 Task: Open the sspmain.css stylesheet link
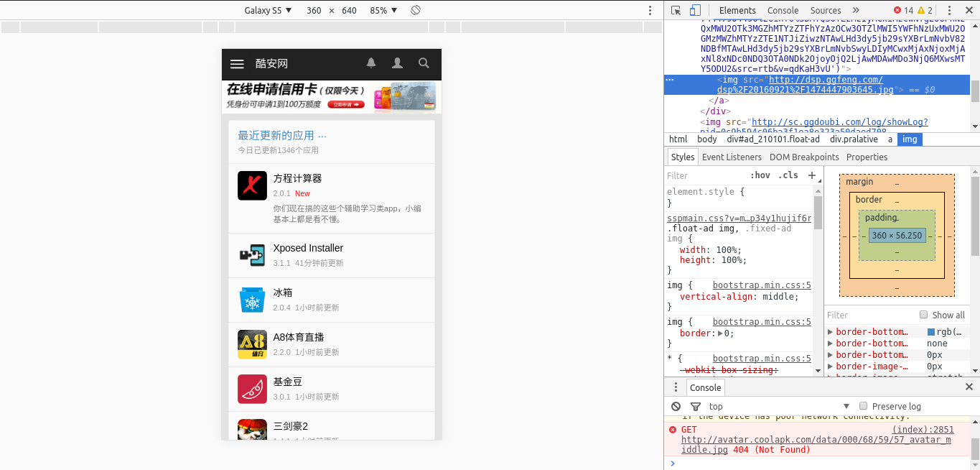point(739,218)
